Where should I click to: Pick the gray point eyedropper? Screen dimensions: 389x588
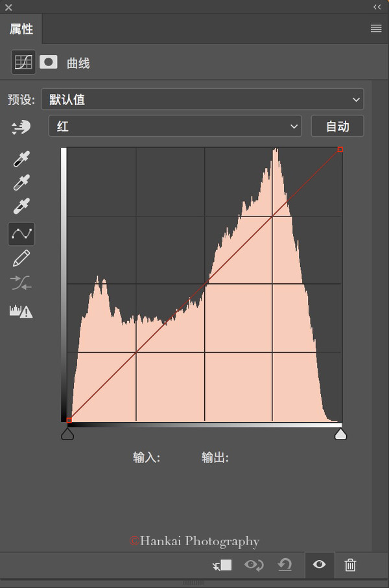point(21,182)
